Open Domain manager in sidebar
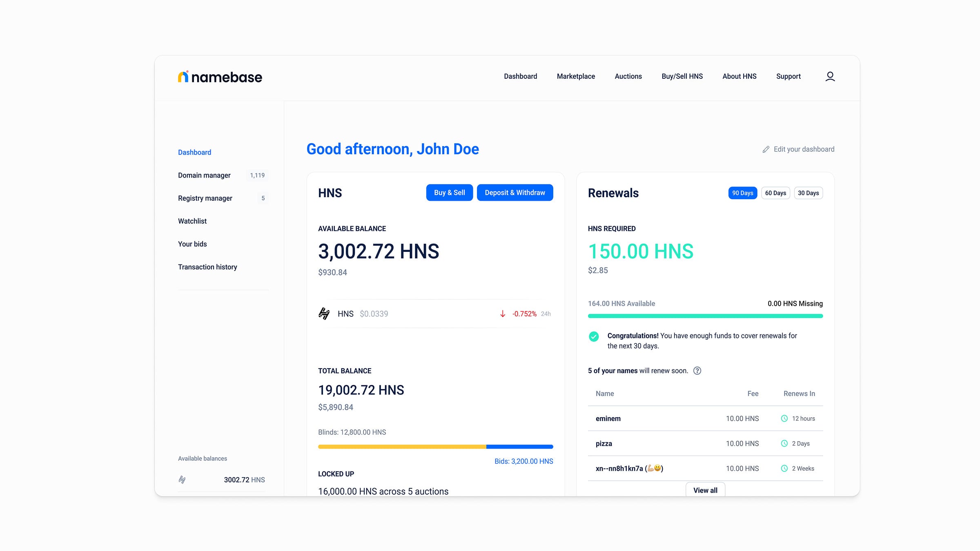 point(204,175)
